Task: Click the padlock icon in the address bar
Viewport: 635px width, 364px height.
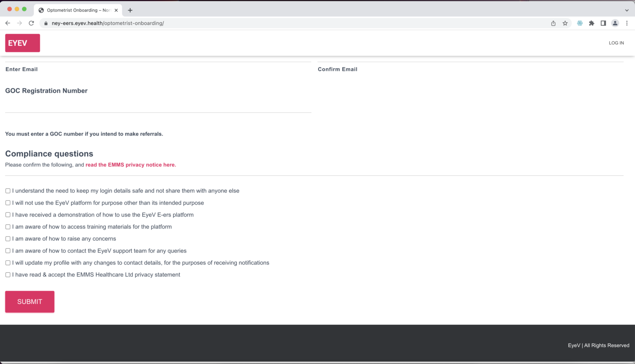Action: [45, 23]
